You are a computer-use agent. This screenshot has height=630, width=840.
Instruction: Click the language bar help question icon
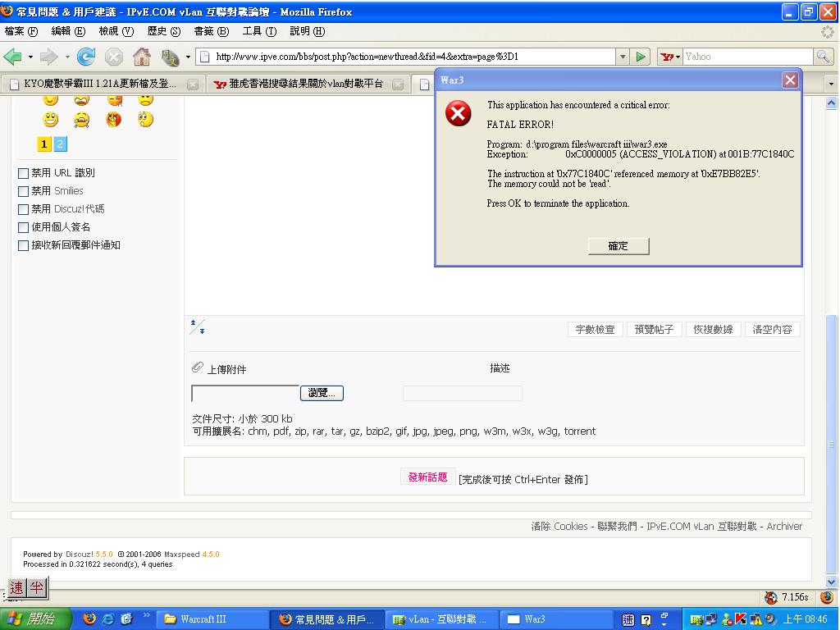[646, 620]
